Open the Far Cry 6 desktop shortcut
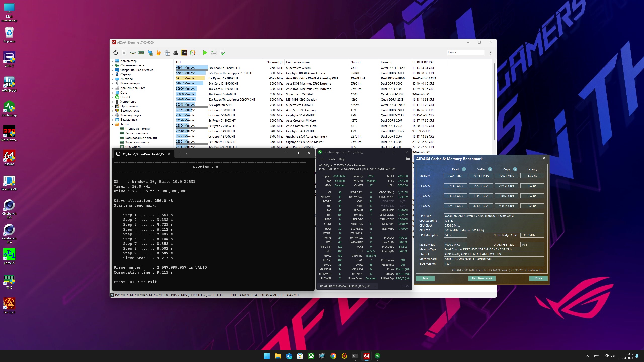Image resolution: width=644 pixels, height=362 pixels. pyautogui.click(x=9, y=306)
